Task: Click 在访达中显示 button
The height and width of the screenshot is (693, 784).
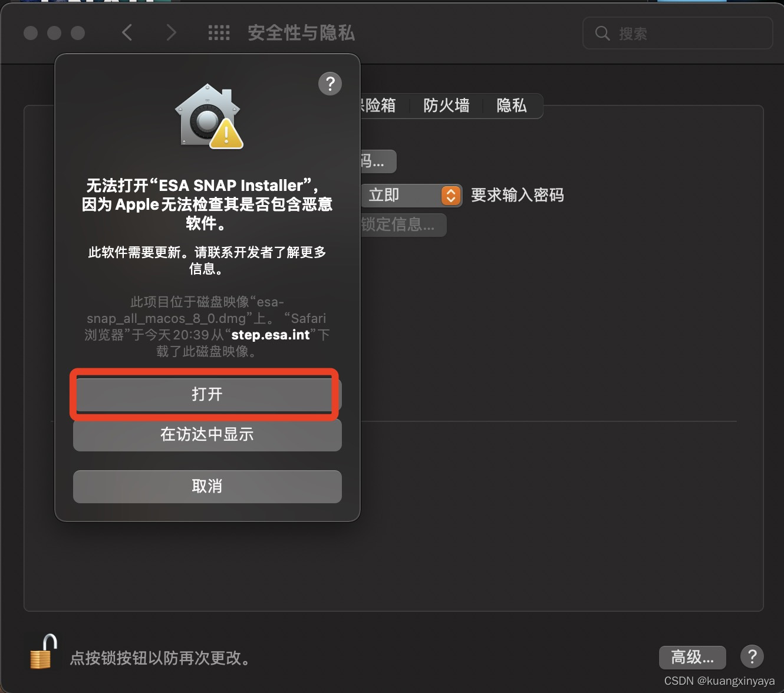Action: pyautogui.click(x=207, y=434)
